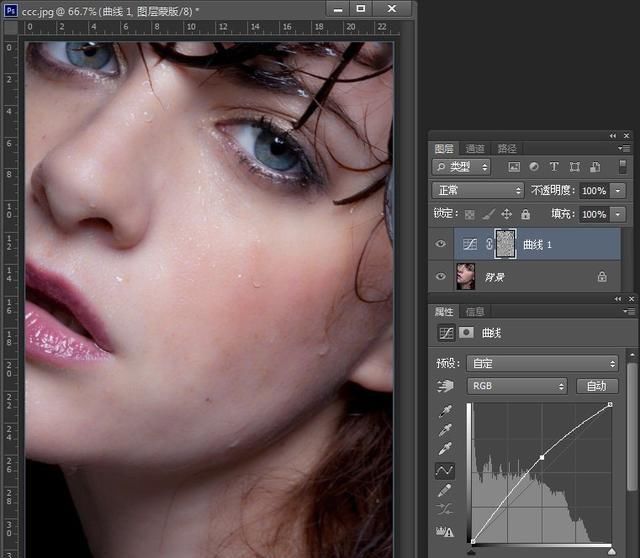Open the RGB channel dropdown
This screenshot has height=558, width=640.
tap(517, 386)
